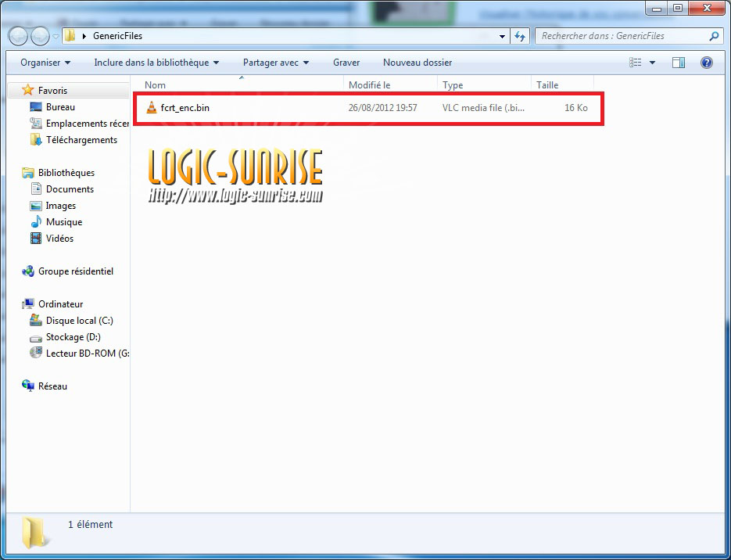Click the magnifying glass search icon
This screenshot has height=560, width=731.
click(714, 36)
